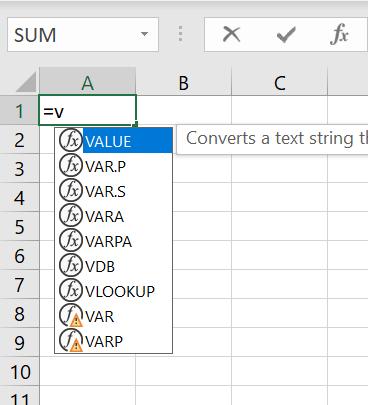Viewport: 368px width, 405px height.
Task: Click empty cell B1
Action: point(184,110)
